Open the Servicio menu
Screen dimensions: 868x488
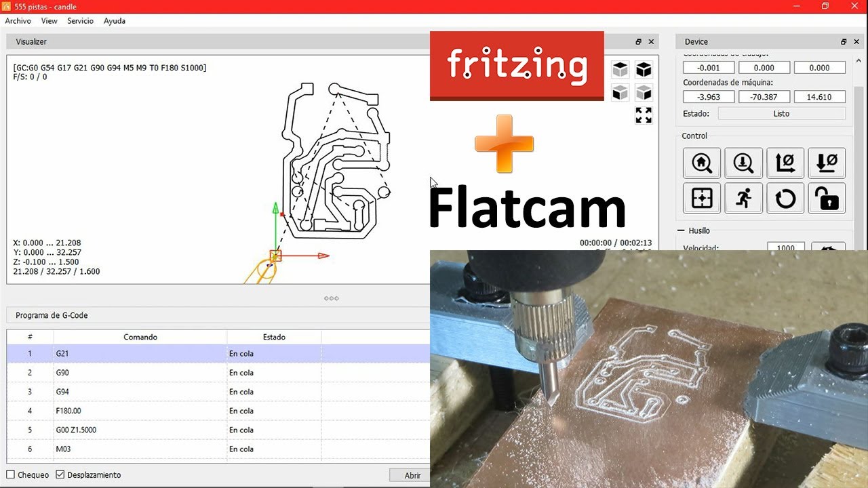pyautogui.click(x=80, y=21)
